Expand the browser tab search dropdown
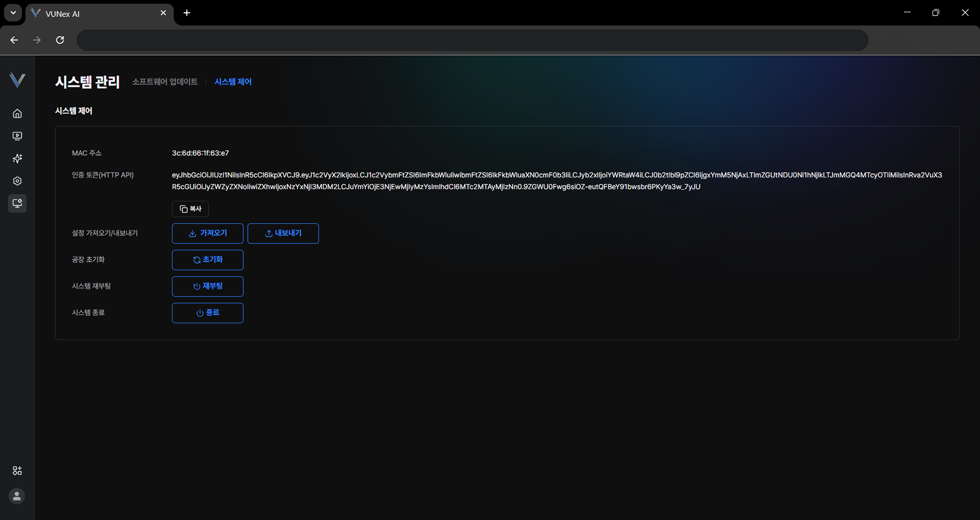The width and height of the screenshot is (980, 520). pyautogui.click(x=13, y=13)
